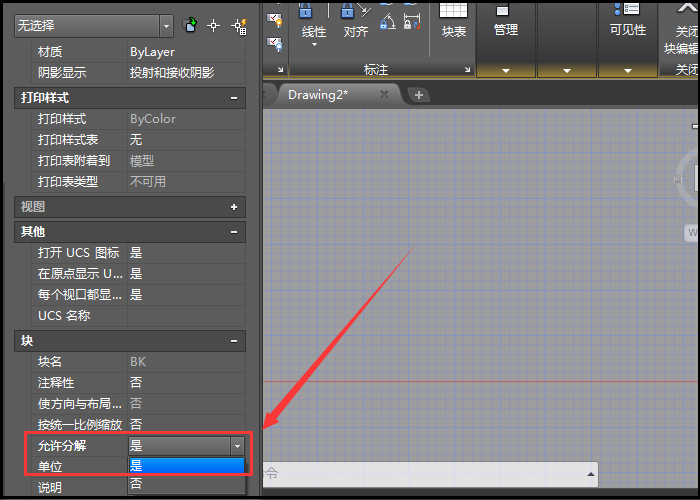
Task: Click the 打印样式 ByColor value
Action: pos(187,119)
